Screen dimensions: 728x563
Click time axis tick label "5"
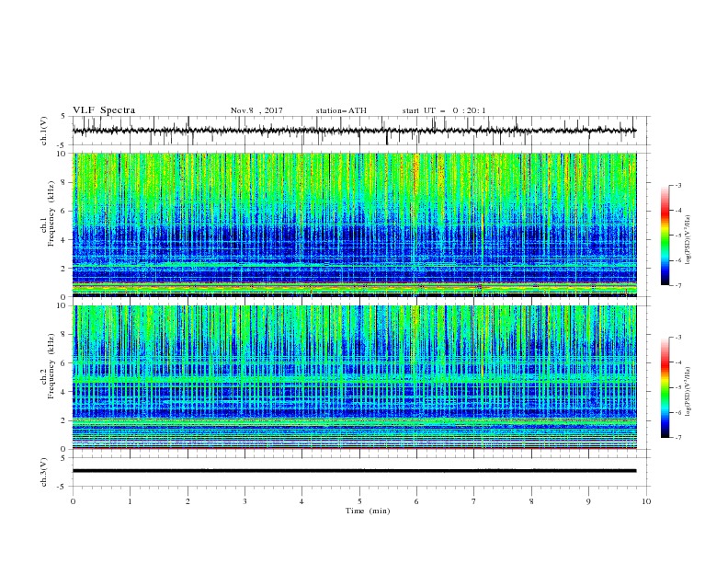[359, 501]
